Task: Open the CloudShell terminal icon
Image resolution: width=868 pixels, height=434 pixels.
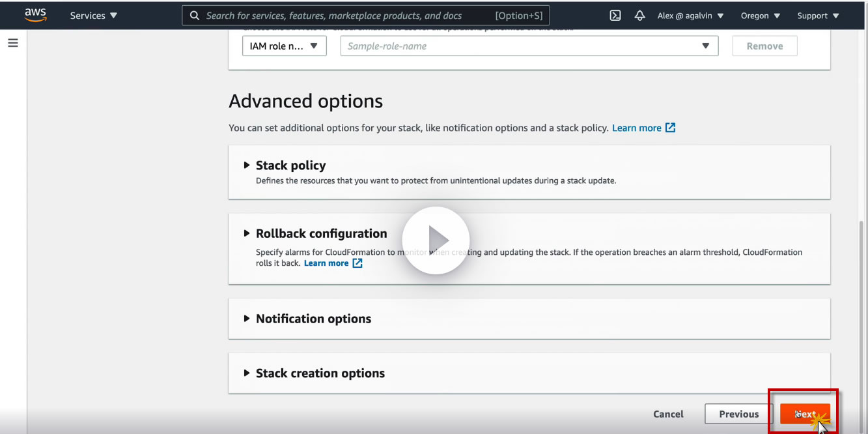Action: tap(615, 16)
